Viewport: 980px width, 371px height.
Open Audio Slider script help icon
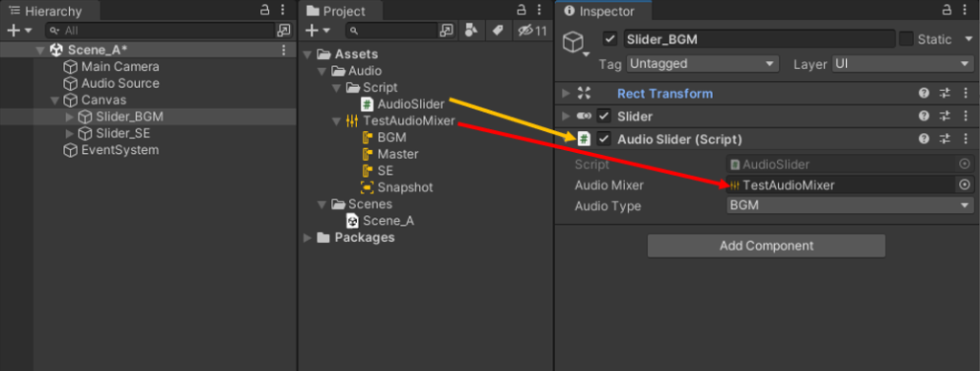[924, 139]
